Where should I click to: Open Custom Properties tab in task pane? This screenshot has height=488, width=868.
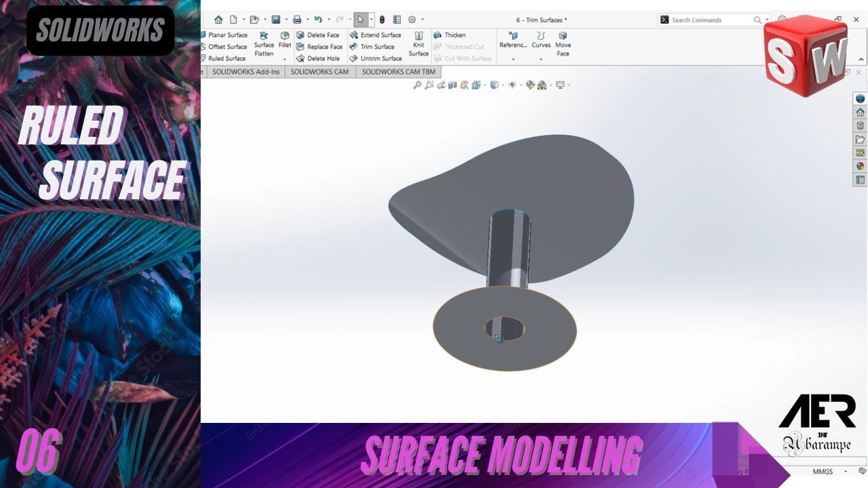pyautogui.click(x=860, y=180)
